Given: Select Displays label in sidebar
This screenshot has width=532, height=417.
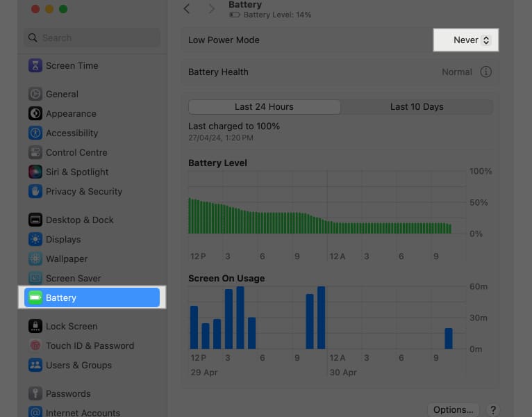Looking at the screenshot, I should (63, 239).
